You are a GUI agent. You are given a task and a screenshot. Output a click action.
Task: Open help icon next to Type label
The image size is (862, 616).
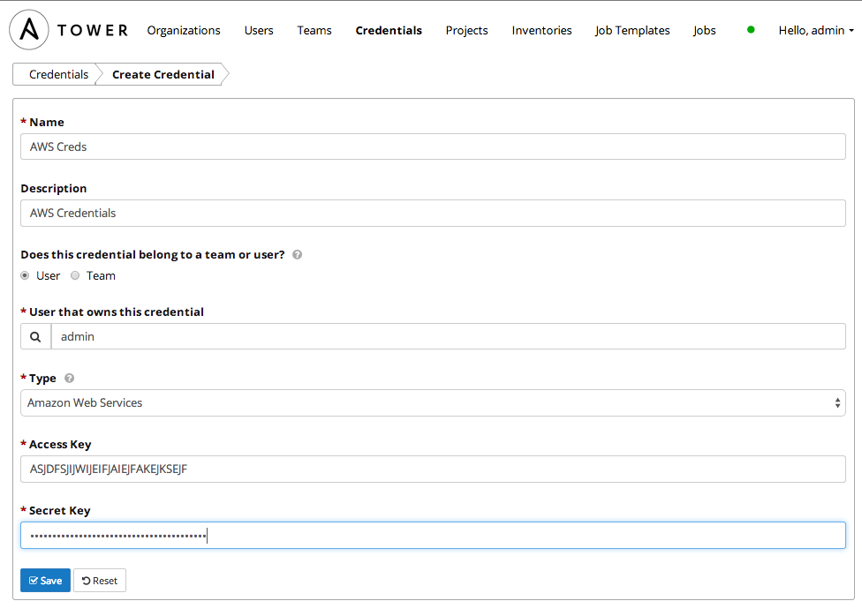[69, 378]
